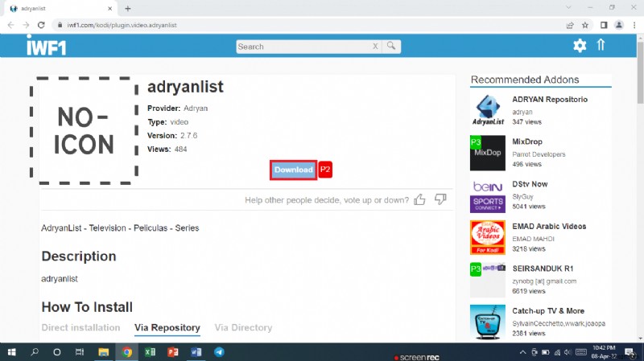Open the MixDrop addon thumbnail
This screenshot has width=644, height=361.
point(488,153)
